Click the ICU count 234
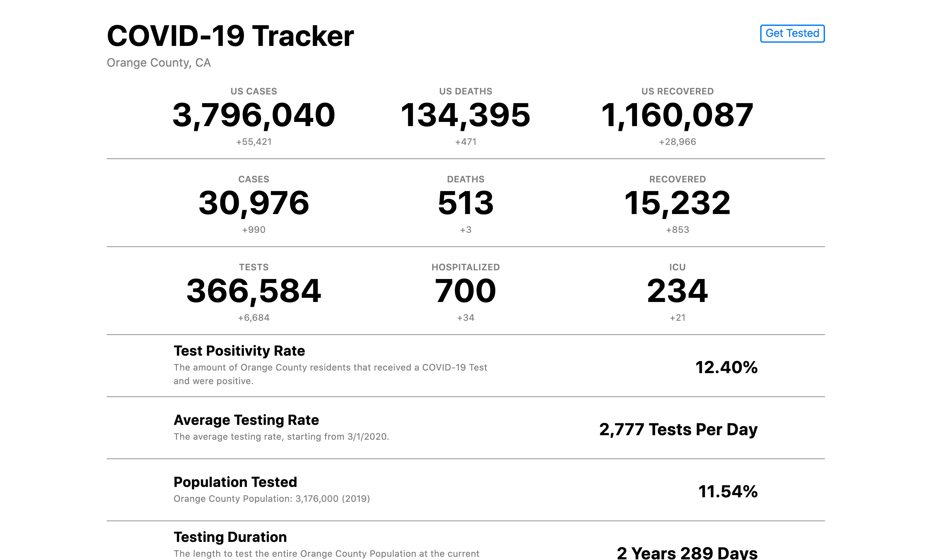 tap(677, 291)
